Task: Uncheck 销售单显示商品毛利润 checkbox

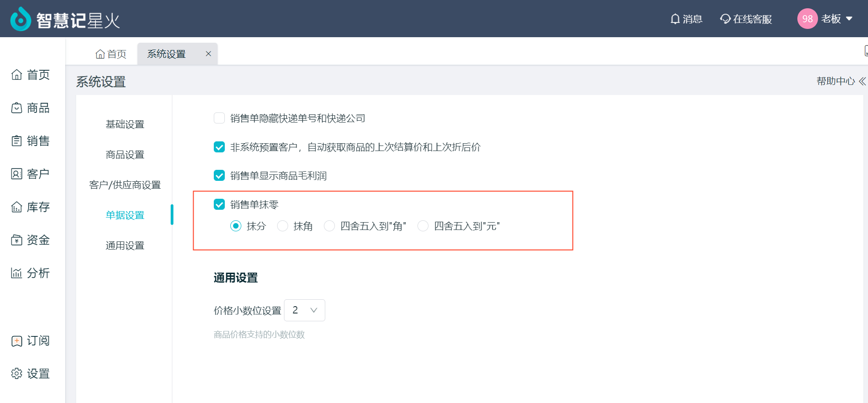Action: [x=219, y=175]
